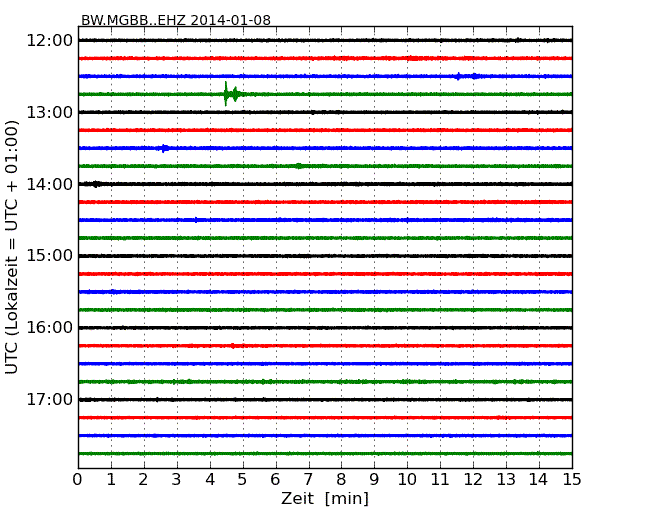Click the x-axis tick label 6
Image resolution: width=650 pixels, height=520 pixels.
tap(275, 480)
